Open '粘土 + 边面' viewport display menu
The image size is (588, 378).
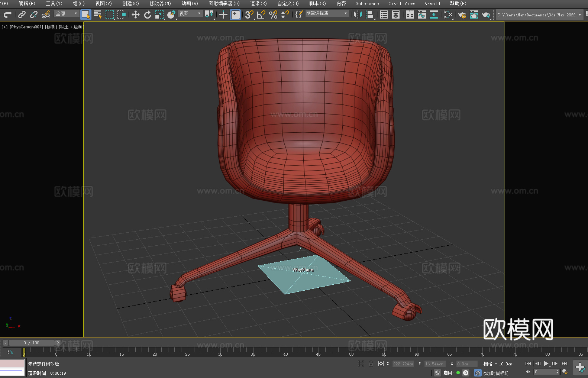tap(71, 27)
